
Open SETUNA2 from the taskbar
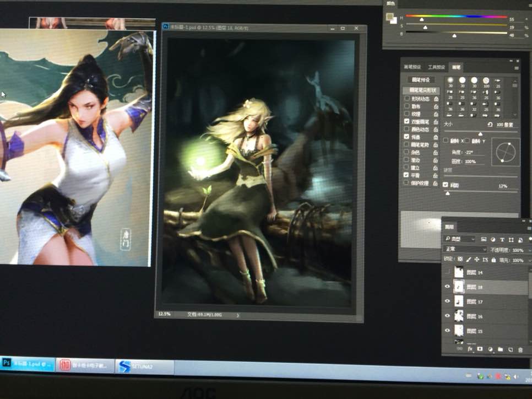pyautogui.click(x=144, y=366)
